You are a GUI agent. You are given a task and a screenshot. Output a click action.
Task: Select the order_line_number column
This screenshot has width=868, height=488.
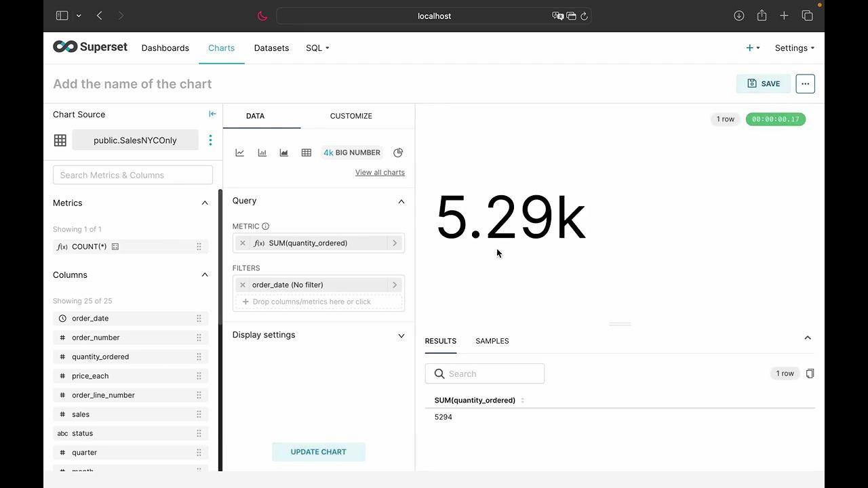click(x=131, y=395)
